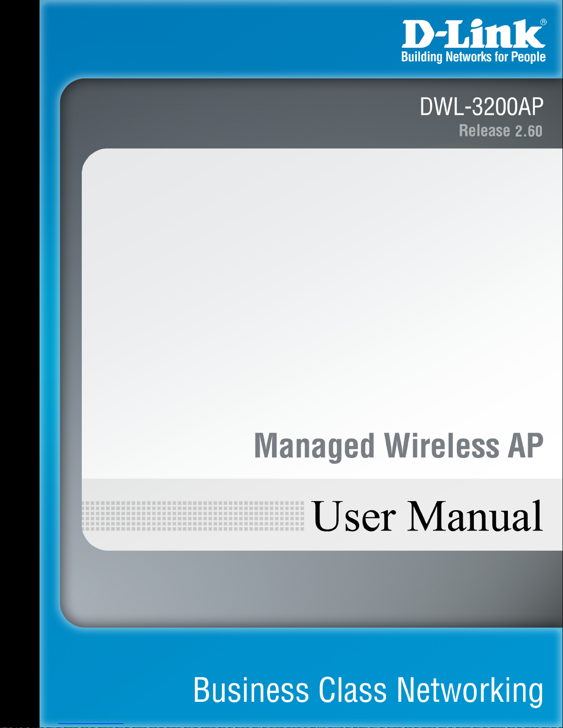Click the DWL-3200AP model name
The height and width of the screenshot is (728, 563).
(x=481, y=107)
